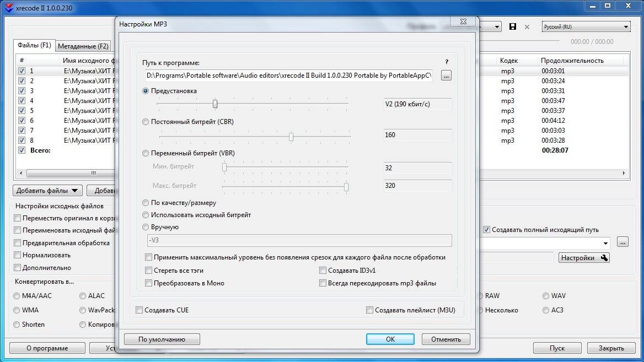Click the question mark help in MP3 settings
The height and width of the screenshot is (362, 644).
tap(447, 62)
